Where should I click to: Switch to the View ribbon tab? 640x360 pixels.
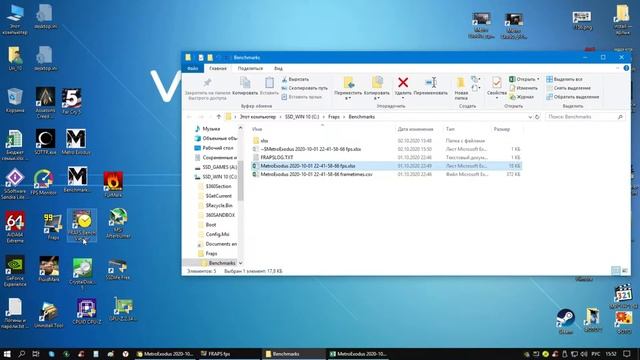pos(278,68)
